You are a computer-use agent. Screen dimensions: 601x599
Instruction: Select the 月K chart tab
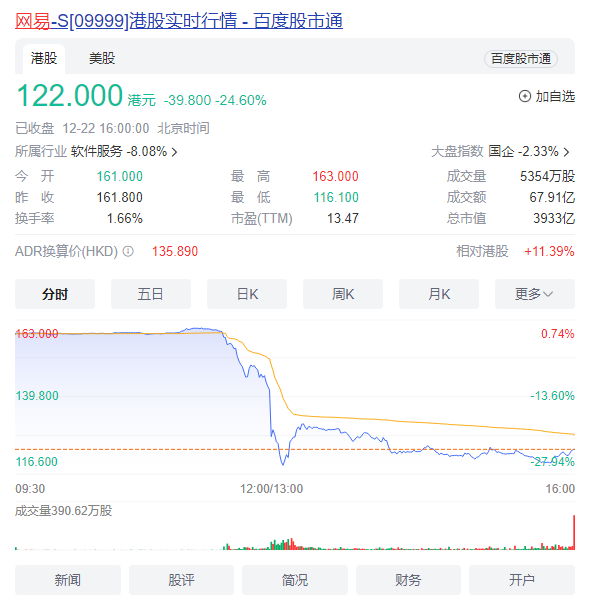click(x=439, y=294)
